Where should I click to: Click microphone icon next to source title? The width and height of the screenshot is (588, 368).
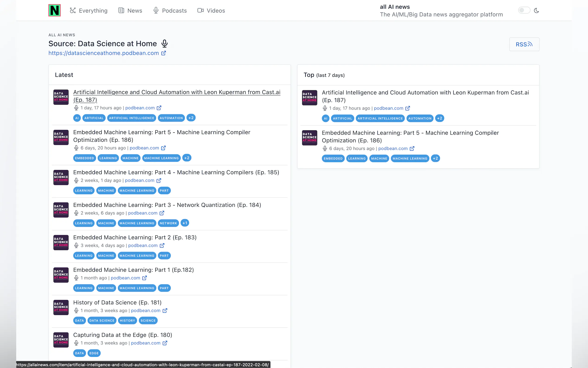click(165, 44)
